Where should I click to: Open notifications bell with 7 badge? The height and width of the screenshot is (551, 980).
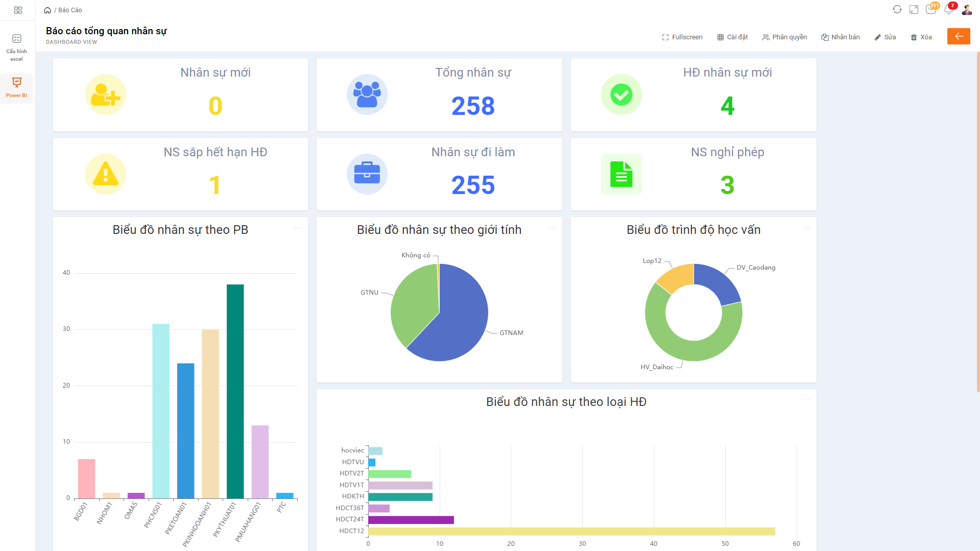948,10
